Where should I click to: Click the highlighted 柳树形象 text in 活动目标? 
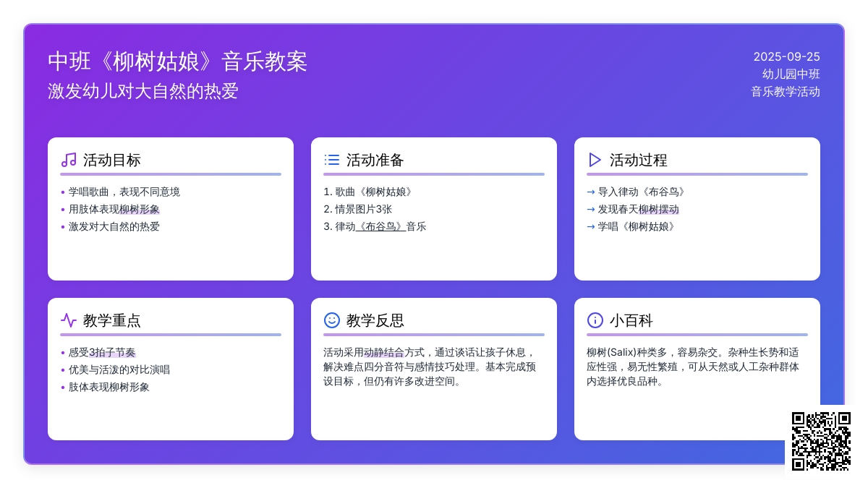(x=140, y=209)
